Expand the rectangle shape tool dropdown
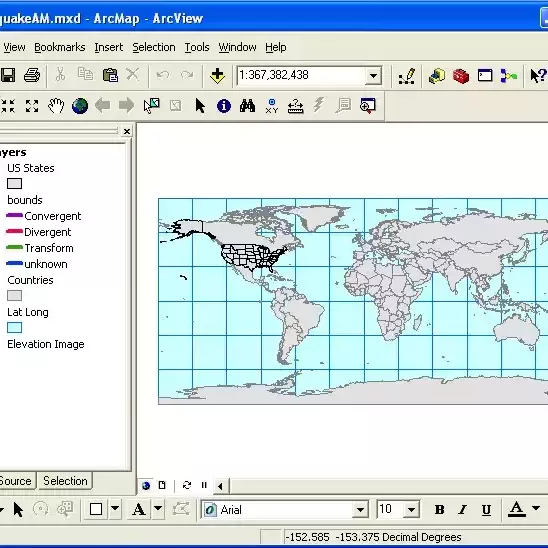Image resolution: width=548 pixels, height=548 pixels. coord(115,509)
